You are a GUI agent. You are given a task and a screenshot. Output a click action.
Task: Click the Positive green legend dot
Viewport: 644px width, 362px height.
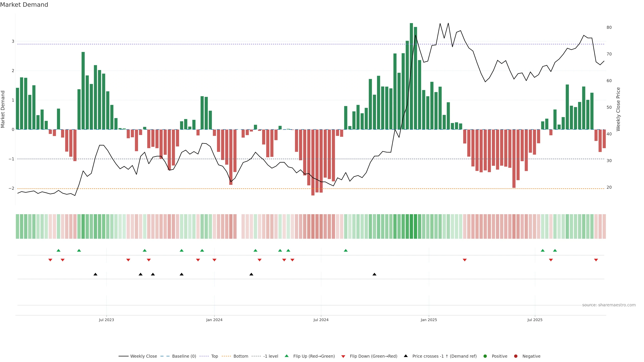(485, 356)
